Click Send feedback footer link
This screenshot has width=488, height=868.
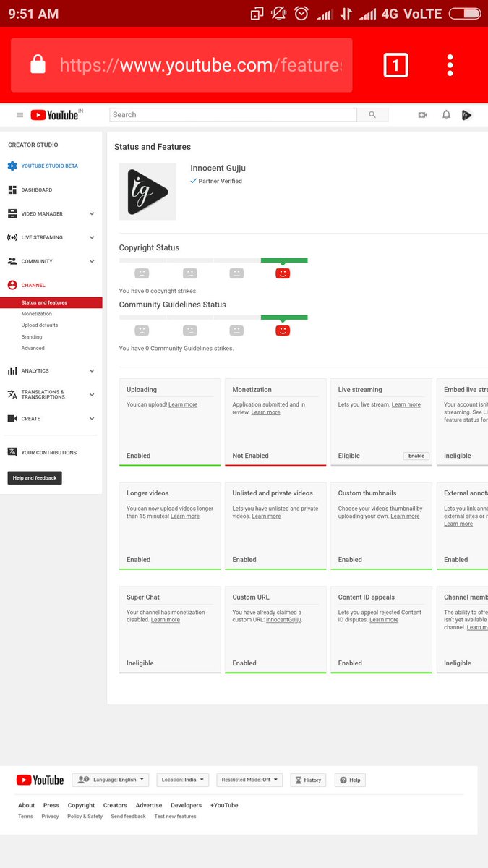click(129, 816)
